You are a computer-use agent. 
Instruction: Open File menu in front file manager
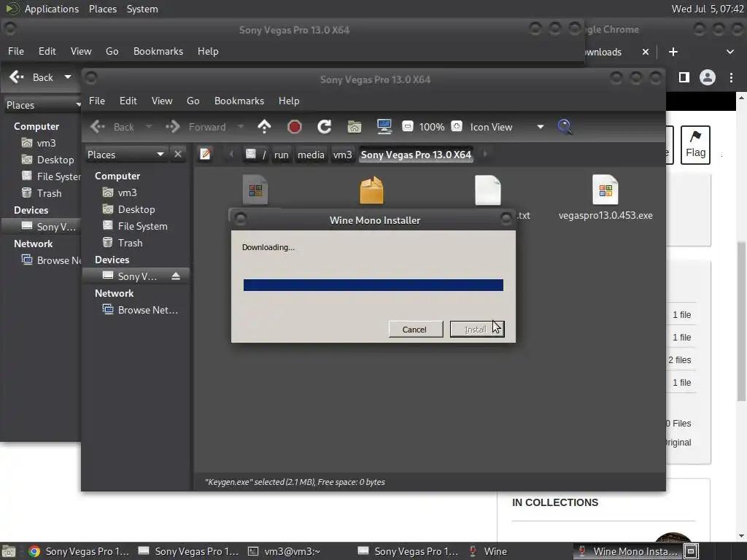[x=97, y=101]
